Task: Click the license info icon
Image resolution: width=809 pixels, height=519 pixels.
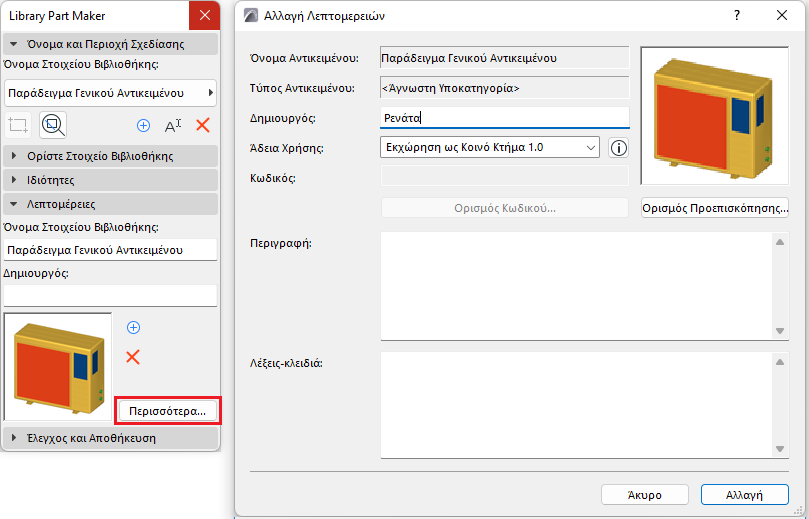Action: tap(618, 148)
